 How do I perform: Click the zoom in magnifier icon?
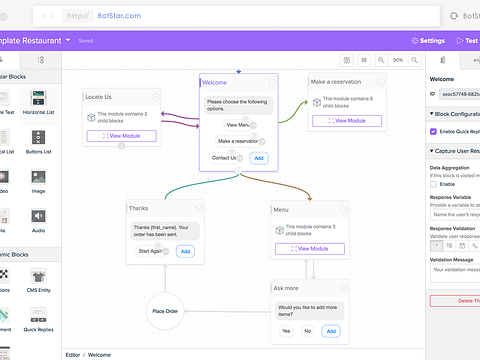[381, 60]
